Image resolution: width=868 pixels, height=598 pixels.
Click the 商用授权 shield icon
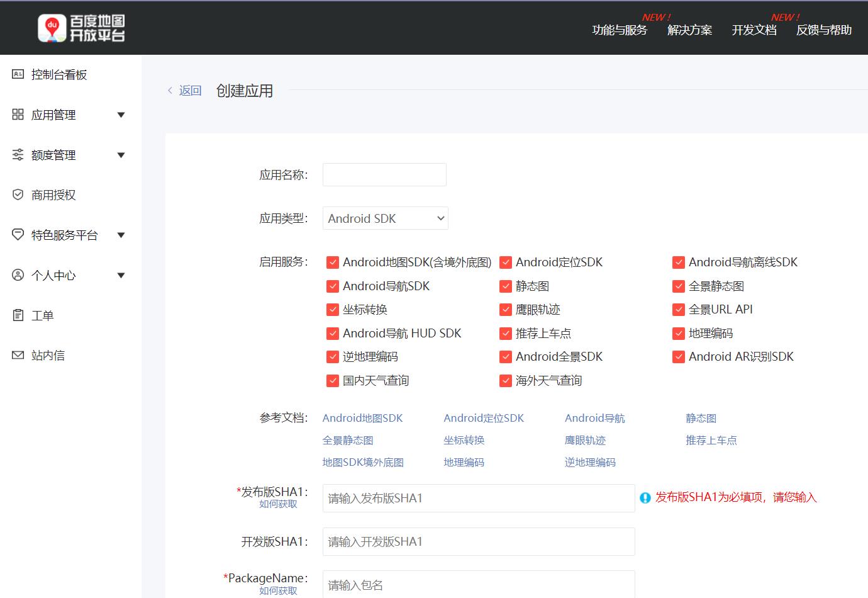pyautogui.click(x=18, y=195)
